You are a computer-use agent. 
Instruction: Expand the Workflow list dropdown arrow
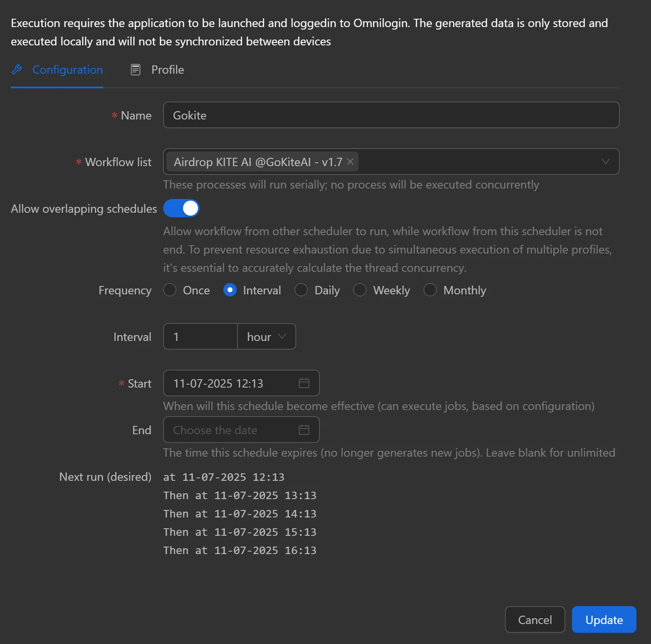605,162
